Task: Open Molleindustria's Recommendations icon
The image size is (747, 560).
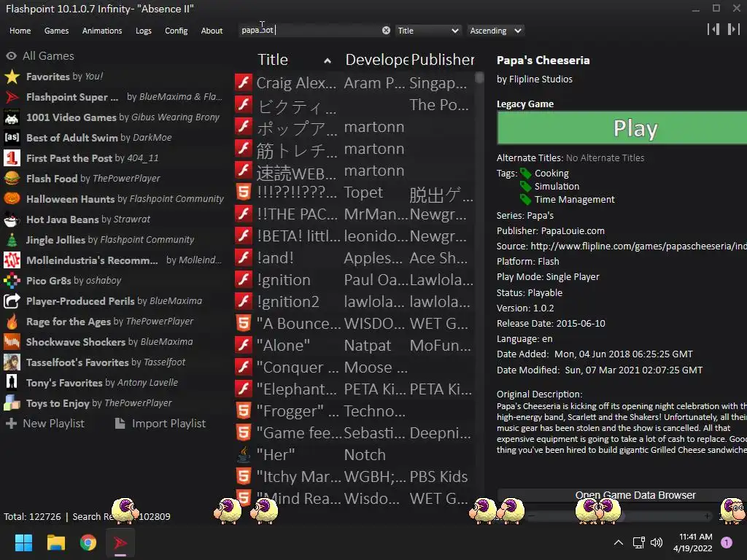Action: coord(12,260)
